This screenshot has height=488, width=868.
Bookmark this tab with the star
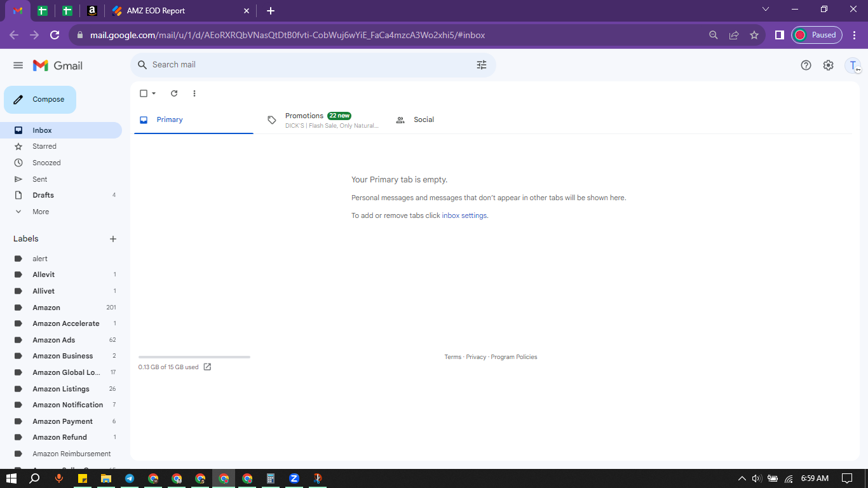click(x=754, y=35)
